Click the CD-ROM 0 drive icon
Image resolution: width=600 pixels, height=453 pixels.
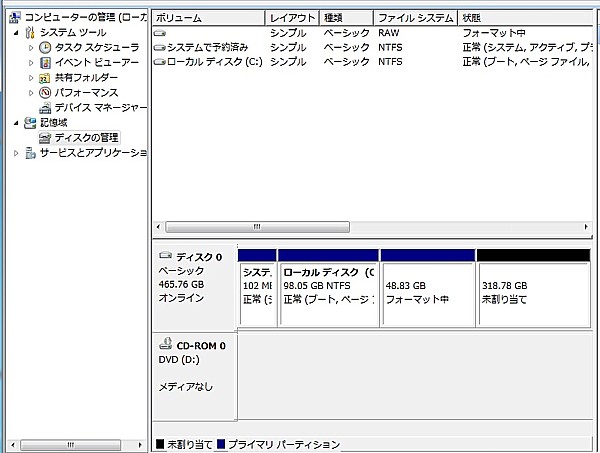[165, 345]
